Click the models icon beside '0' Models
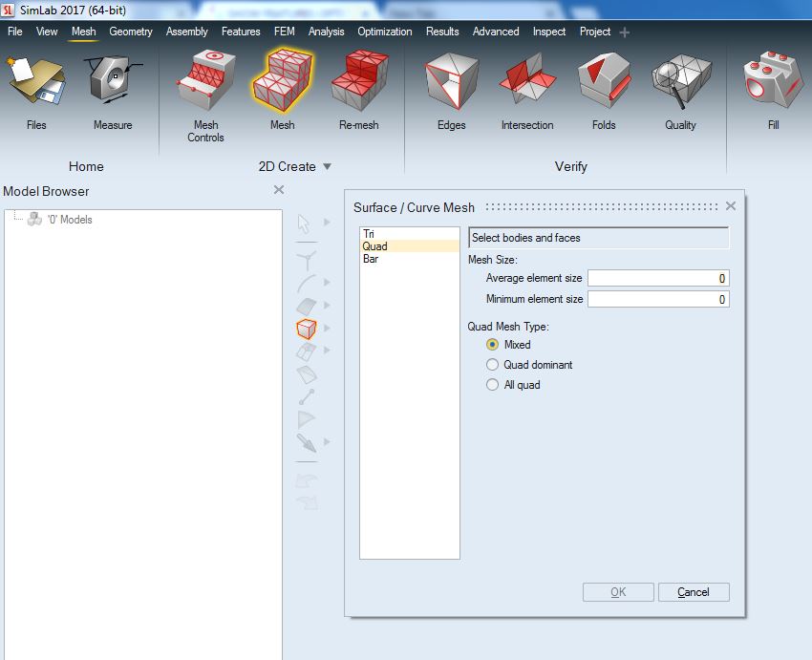812x660 pixels. (34, 219)
